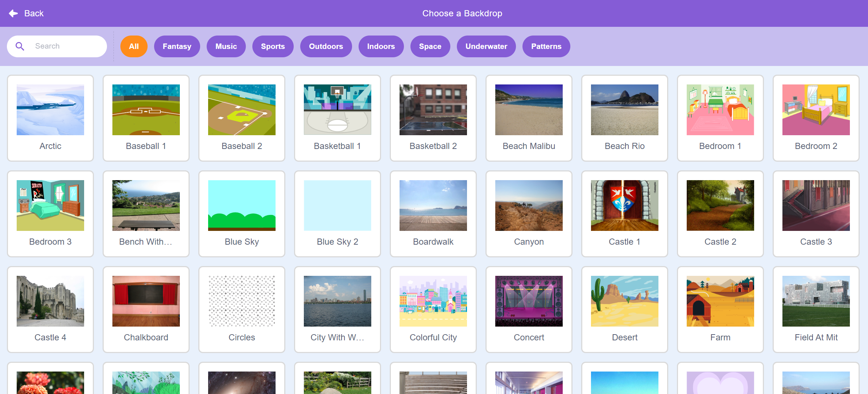The width and height of the screenshot is (868, 394).
Task: Click the Search backdrop input field
Action: pyautogui.click(x=57, y=46)
